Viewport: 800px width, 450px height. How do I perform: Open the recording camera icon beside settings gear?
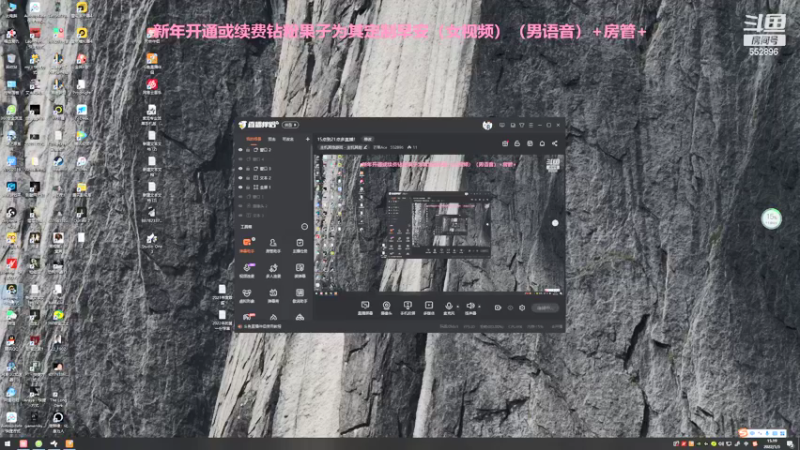click(498, 308)
